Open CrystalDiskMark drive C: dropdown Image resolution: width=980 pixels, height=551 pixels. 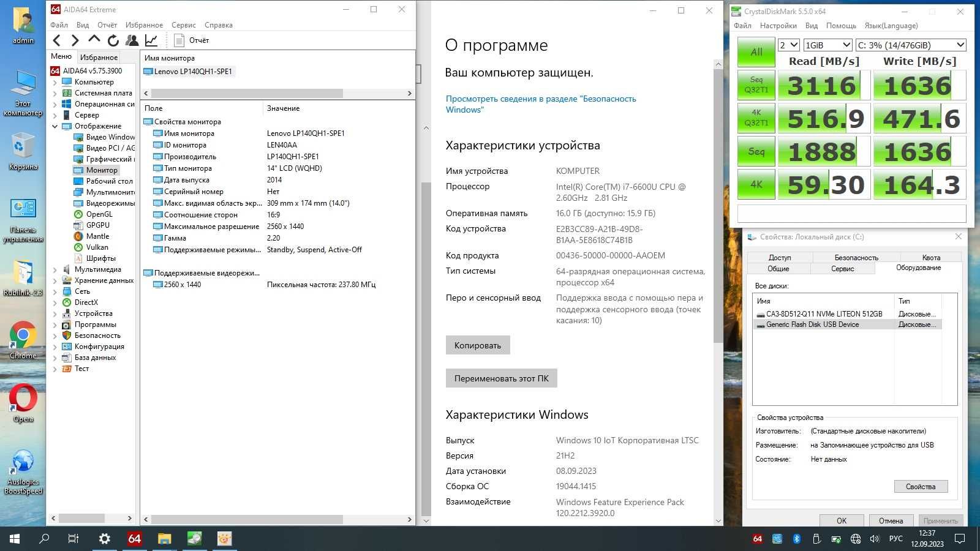point(911,45)
